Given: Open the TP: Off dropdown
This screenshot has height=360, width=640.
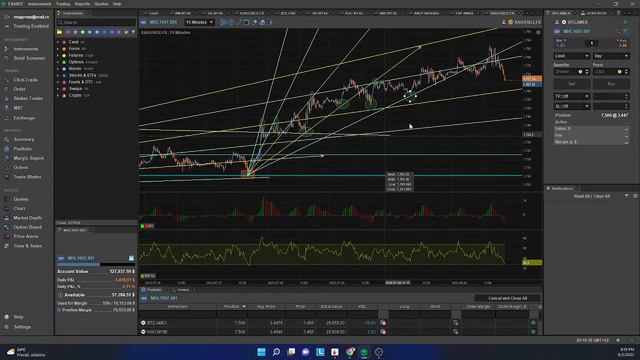Looking at the screenshot, I should point(572,96).
